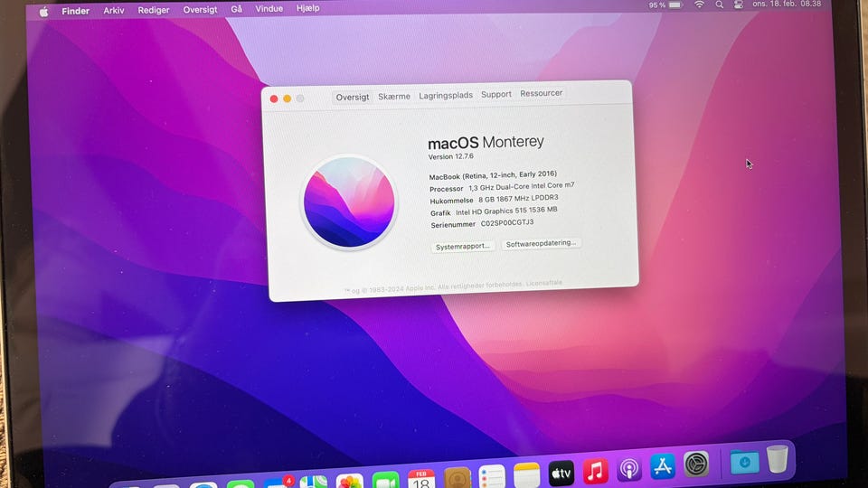
Task: Open Spotlight search magnifier in menu bar
Action: pyautogui.click(x=719, y=5)
